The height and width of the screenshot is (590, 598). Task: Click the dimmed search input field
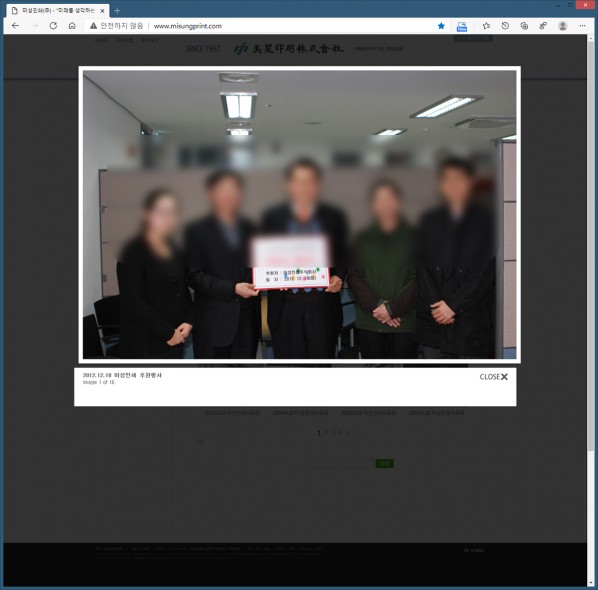point(342,463)
